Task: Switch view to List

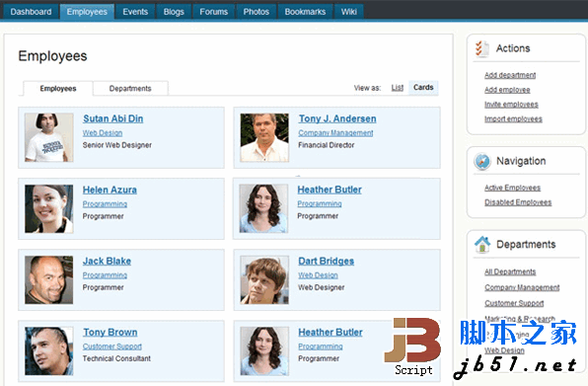Action: click(398, 88)
